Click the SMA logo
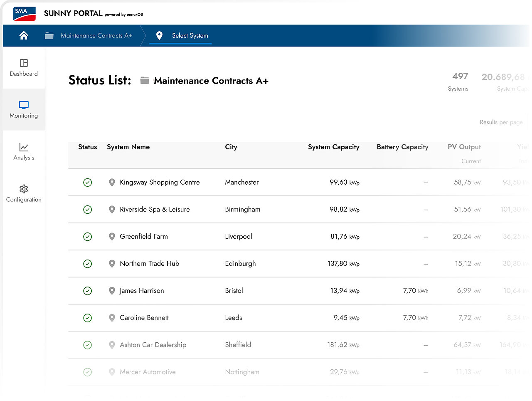Screen dimensions: 532x401 click(x=25, y=13)
